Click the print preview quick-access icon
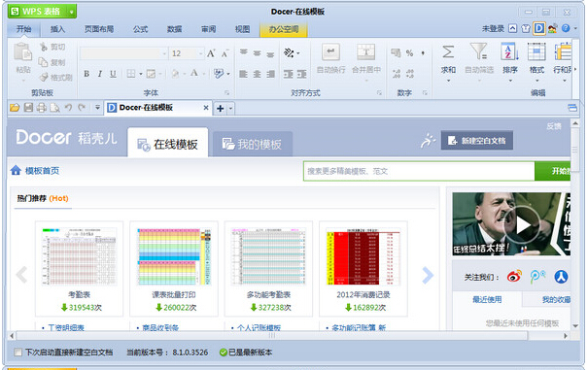588x370 pixels. 54,108
